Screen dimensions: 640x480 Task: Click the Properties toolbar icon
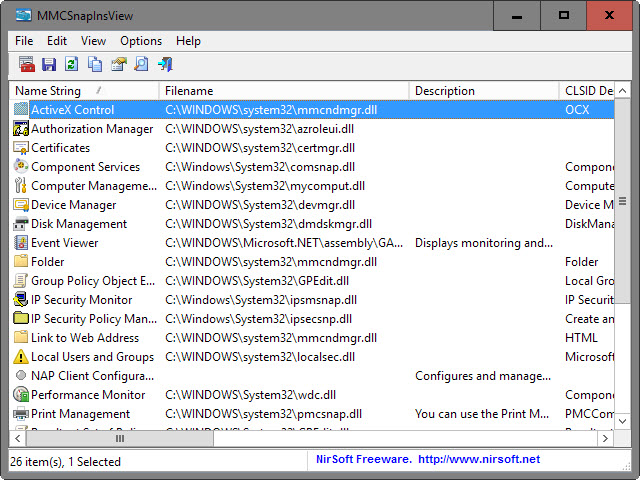coord(118,64)
